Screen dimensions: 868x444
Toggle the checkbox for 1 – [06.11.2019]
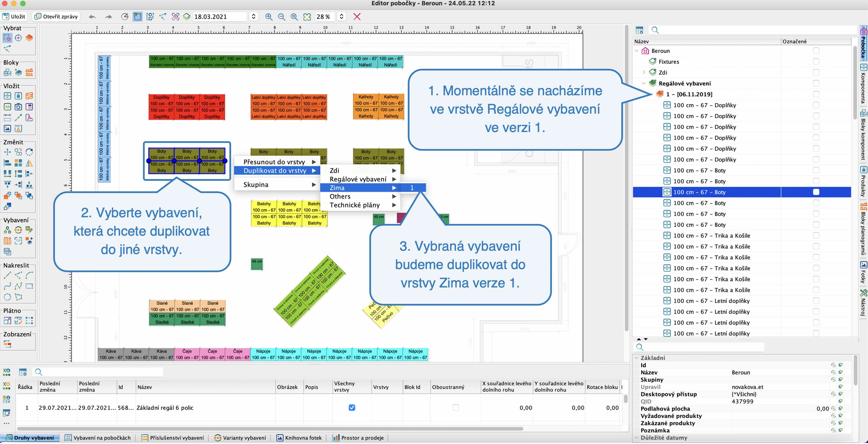tap(816, 94)
